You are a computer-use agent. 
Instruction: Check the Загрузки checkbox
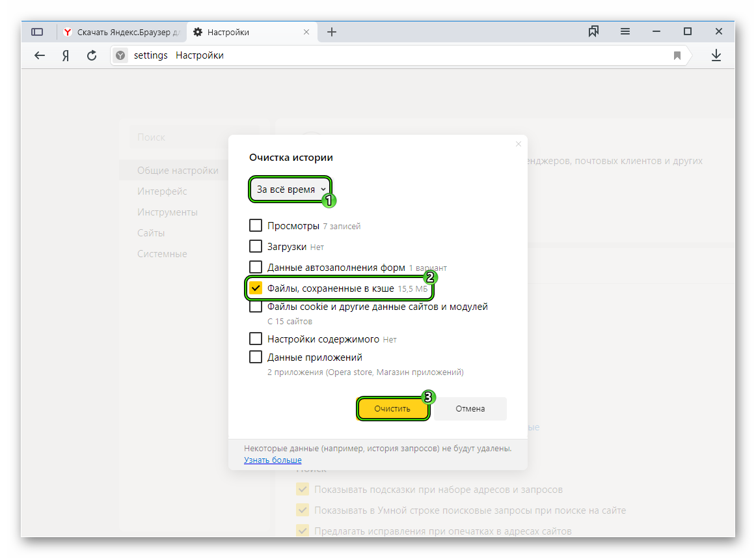pos(256,246)
